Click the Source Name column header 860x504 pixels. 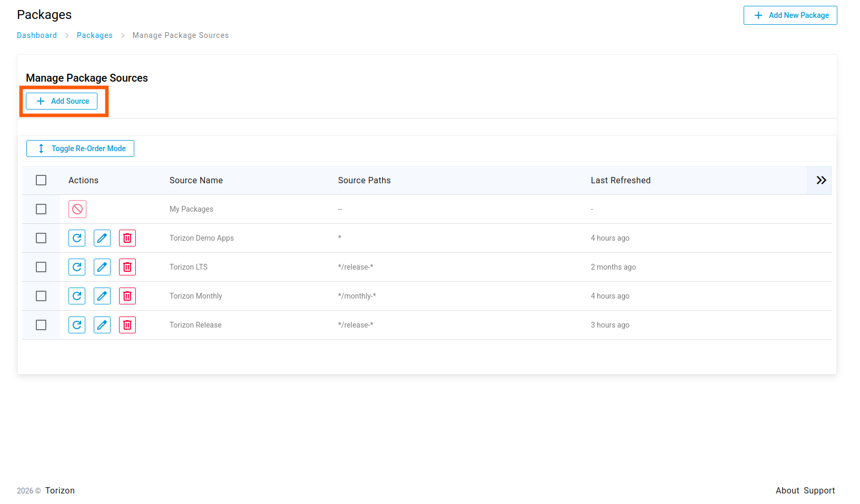[x=196, y=180]
